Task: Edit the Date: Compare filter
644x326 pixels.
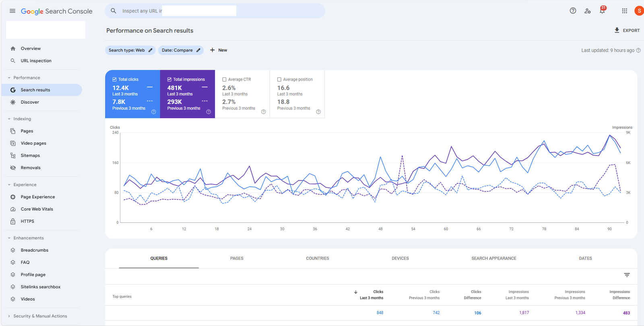Action: point(181,50)
